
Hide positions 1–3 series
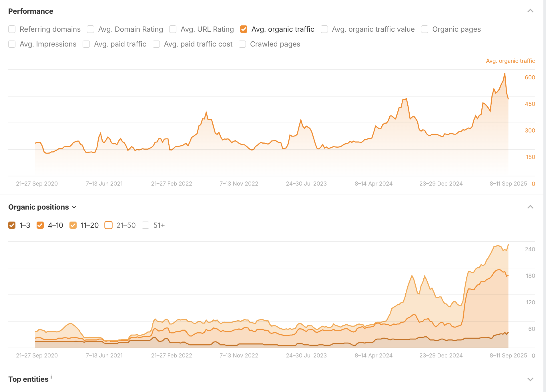tap(12, 225)
